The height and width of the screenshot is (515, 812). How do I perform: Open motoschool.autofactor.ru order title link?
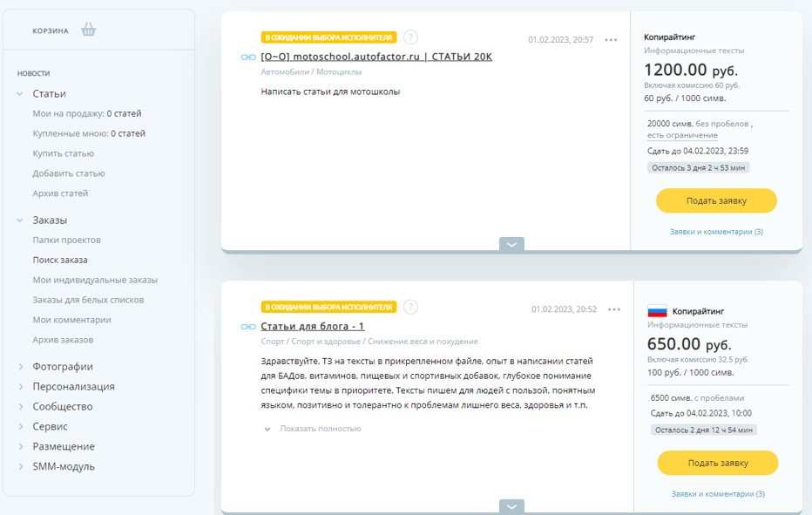point(376,57)
